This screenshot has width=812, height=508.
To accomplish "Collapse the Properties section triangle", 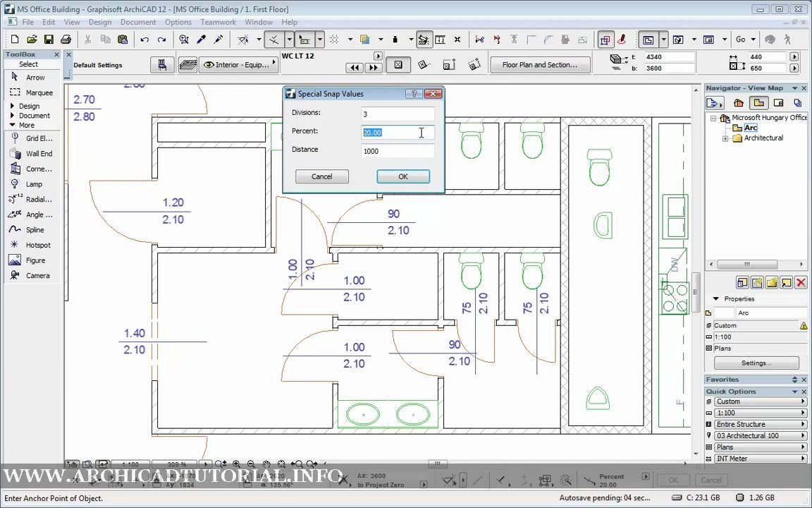I will [x=715, y=298].
